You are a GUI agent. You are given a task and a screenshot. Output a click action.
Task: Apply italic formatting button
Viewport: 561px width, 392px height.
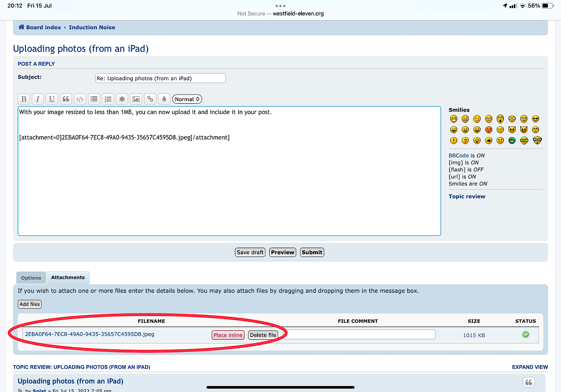pyautogui.click(x=38, y=99)
